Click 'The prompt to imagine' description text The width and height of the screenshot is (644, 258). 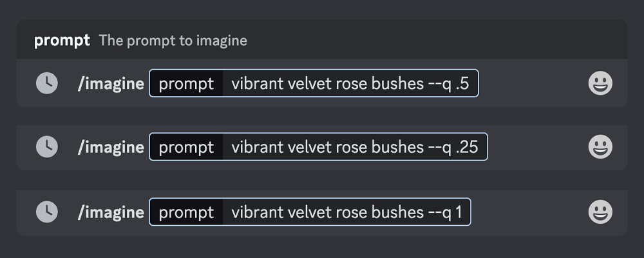[173, 41]
